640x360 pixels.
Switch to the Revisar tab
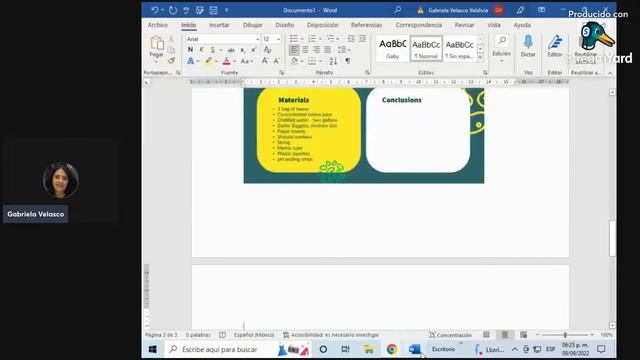tap(464, 25)
